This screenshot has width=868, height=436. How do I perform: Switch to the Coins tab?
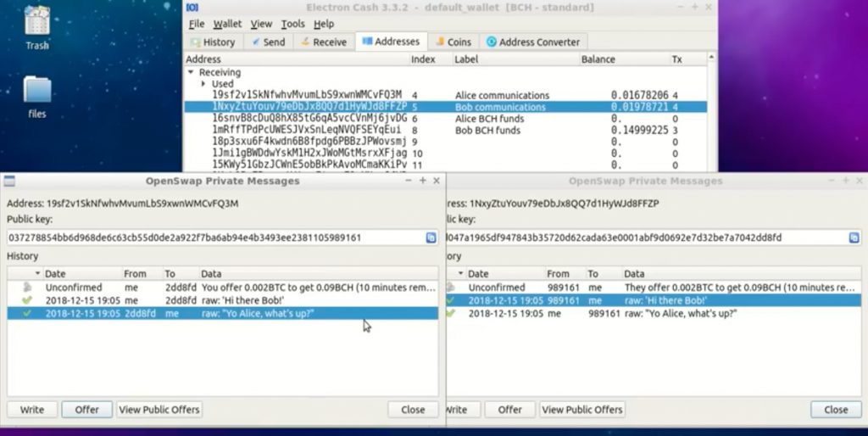click(453, 42)
